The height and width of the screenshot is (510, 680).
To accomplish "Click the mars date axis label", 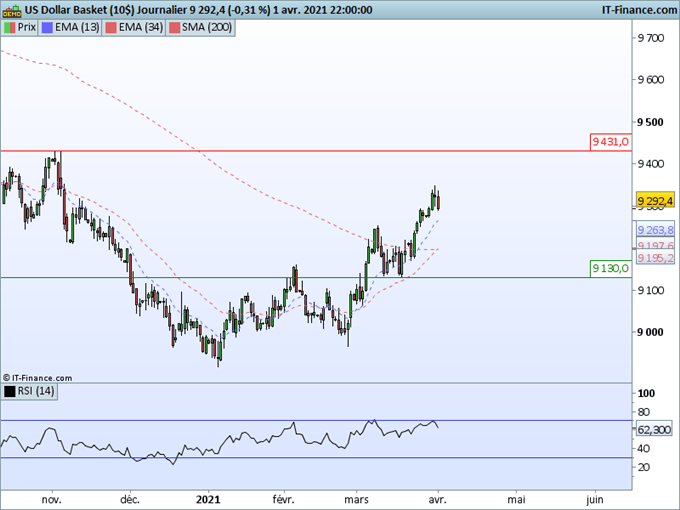I will 356,500.
